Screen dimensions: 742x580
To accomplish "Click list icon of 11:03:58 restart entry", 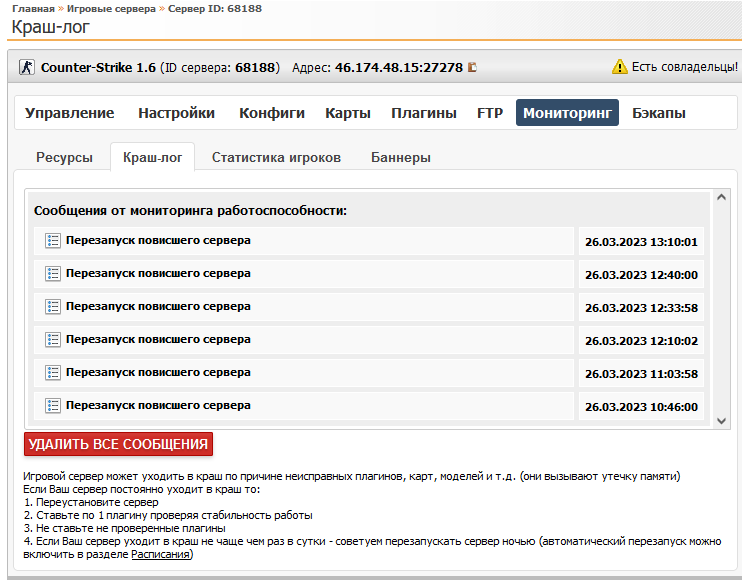I will pyautogui.click(x=53, y=372).
